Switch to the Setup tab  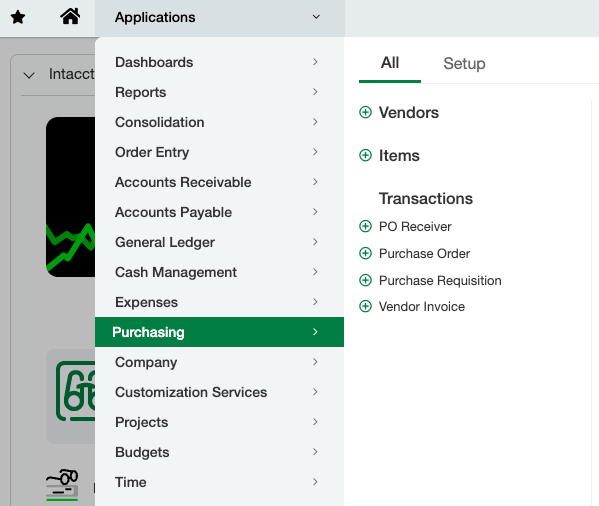[x=464, y=63]
